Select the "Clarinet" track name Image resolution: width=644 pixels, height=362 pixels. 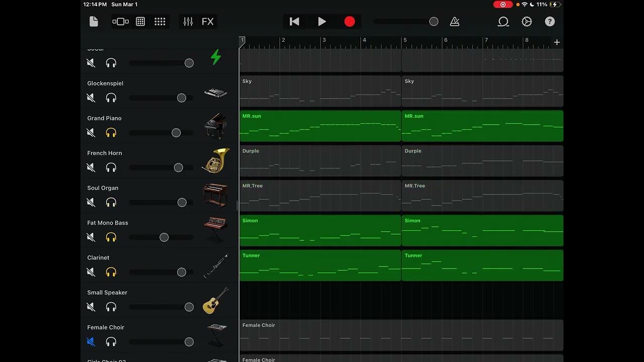coord(98,257)
